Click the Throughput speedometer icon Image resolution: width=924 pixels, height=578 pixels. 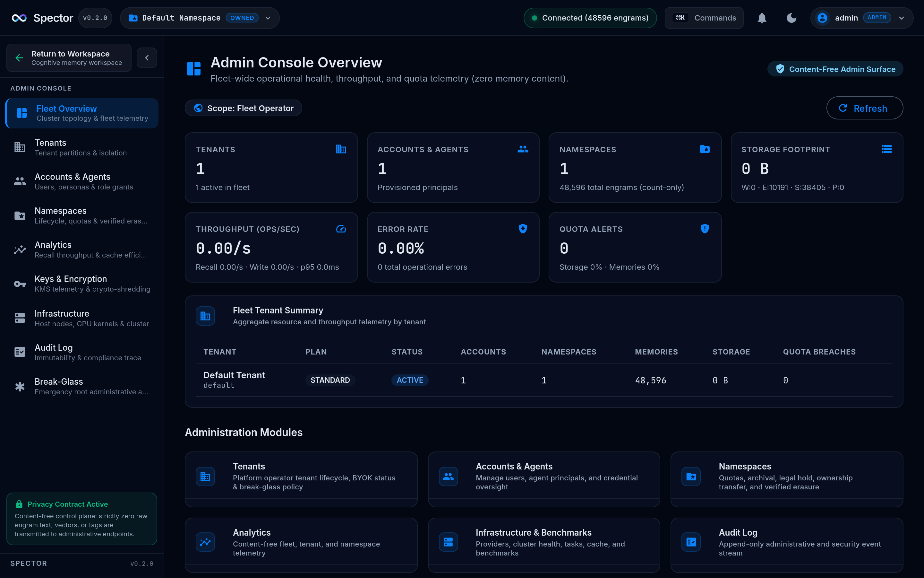[x=341, y=229]
